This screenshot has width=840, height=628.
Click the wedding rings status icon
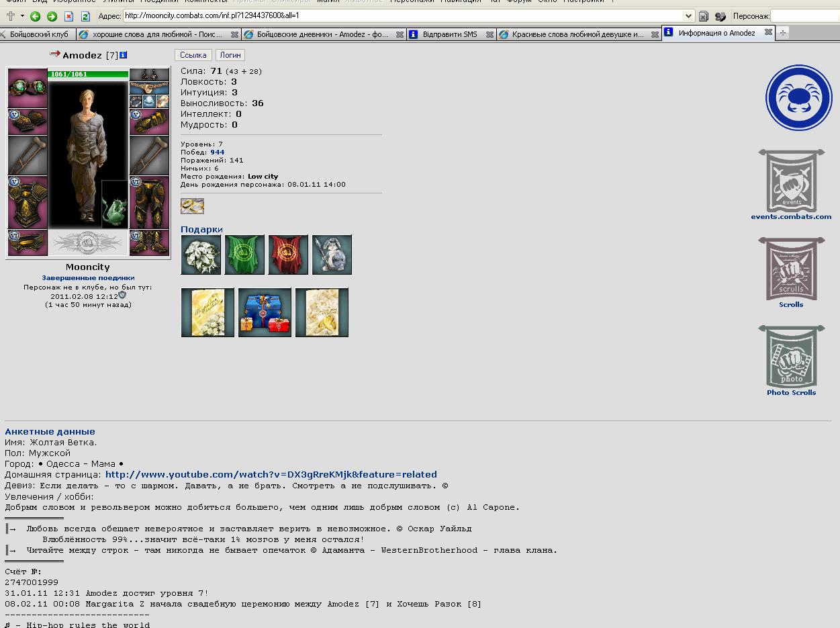pyautogui.click(x=192, y=206)
